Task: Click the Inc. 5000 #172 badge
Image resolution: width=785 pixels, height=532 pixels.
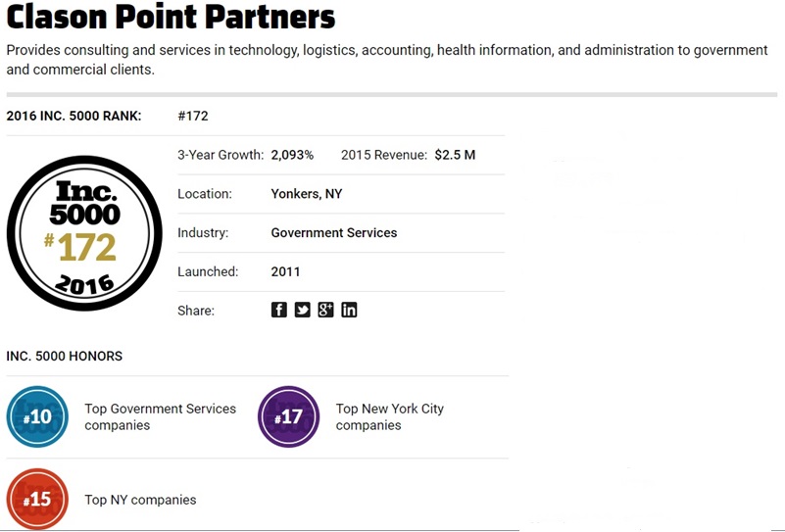Action: 84,232
